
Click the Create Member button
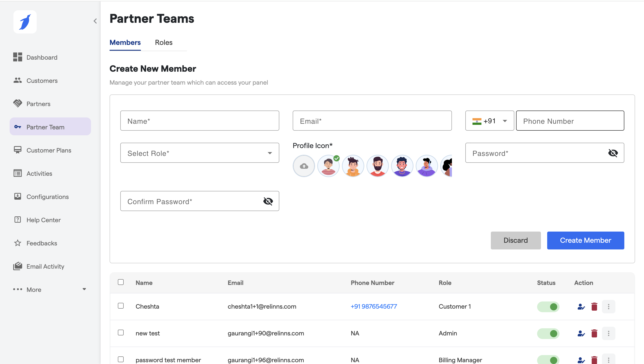[585, 240]
